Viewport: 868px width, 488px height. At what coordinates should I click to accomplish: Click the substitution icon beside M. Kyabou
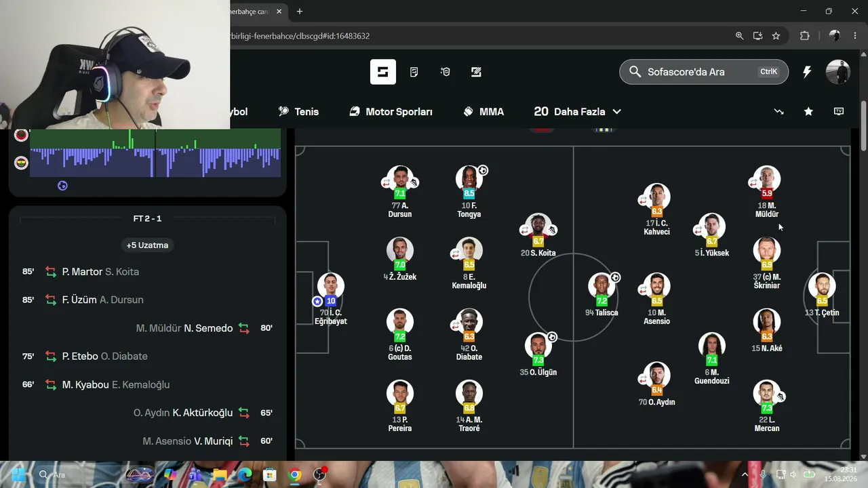pyautogui.click(x=50, y=384)
